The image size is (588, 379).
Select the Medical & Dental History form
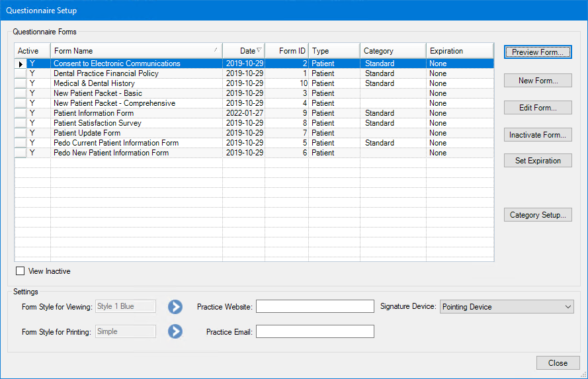94,83
